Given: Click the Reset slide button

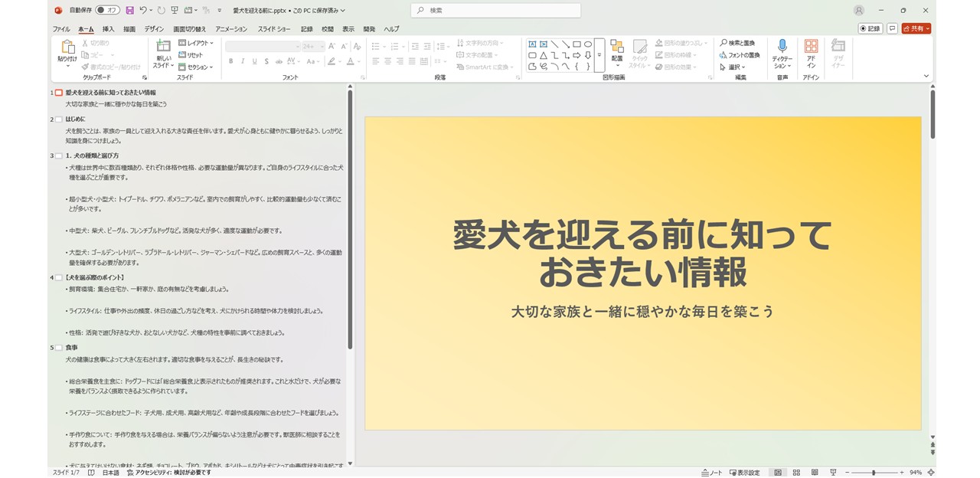Looking at the screenshot, I should [x=191, y=55].
